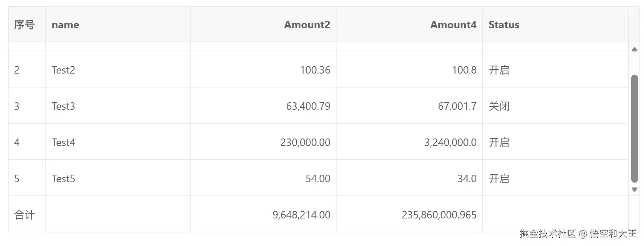The height and width of the screenshot is (246, 644).
Task: Click the 合计 summary row label
Action: click(x=24, y=215)
